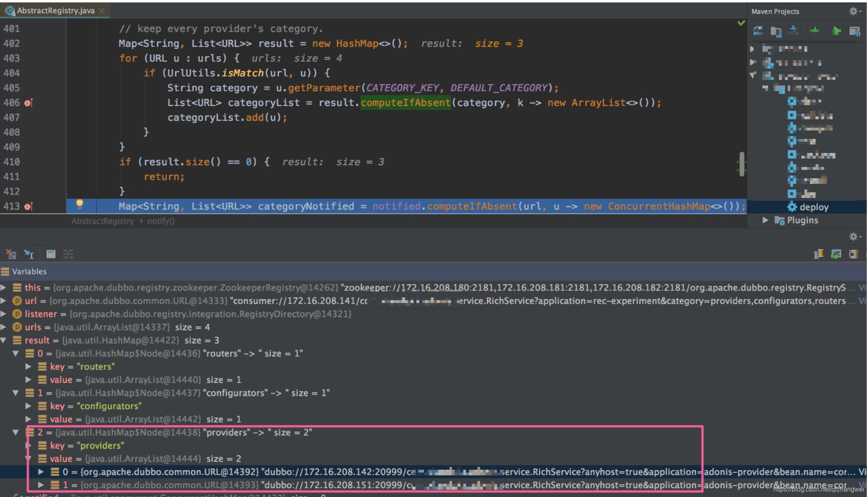The width and height of the screenshot is (868, 497).
Task: Click notify() breadcrumb
Action: [161, 221]
